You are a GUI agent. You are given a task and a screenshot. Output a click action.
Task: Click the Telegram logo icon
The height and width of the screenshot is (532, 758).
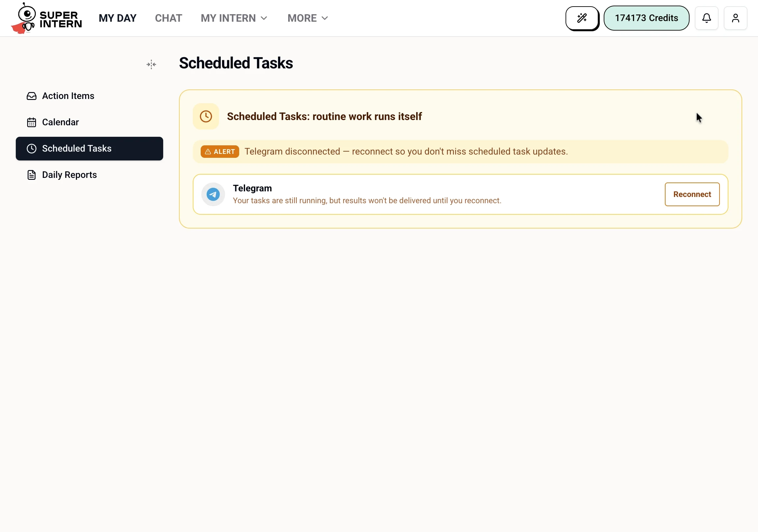pos(213,194)
